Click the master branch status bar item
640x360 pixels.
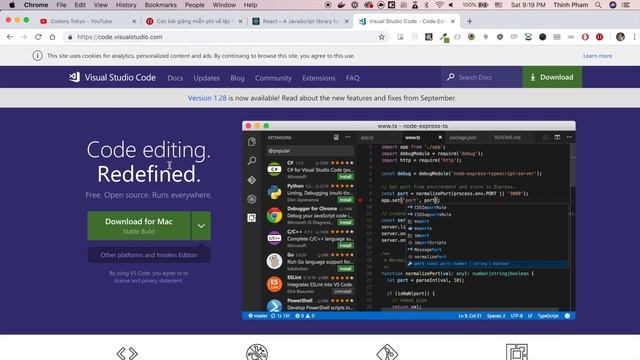click(x=258, y=316)
